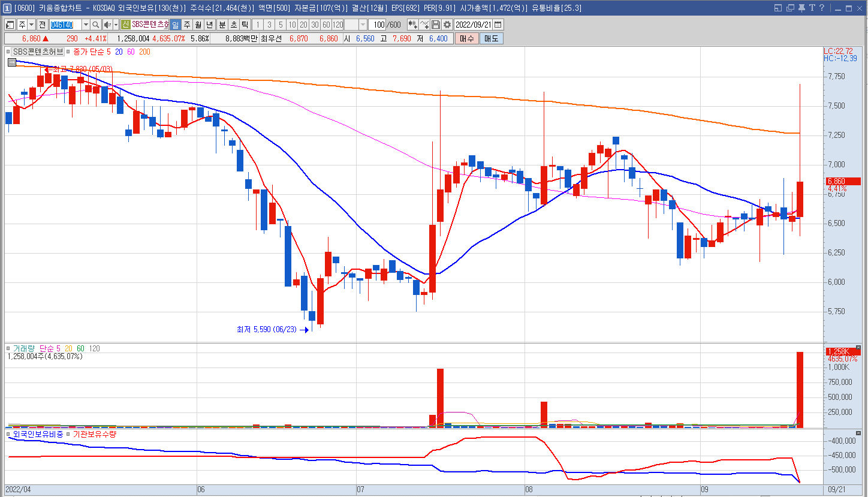Screen dimensions: 868x497
Task: Select the 초 second period toggle
Action: point(233,25)
